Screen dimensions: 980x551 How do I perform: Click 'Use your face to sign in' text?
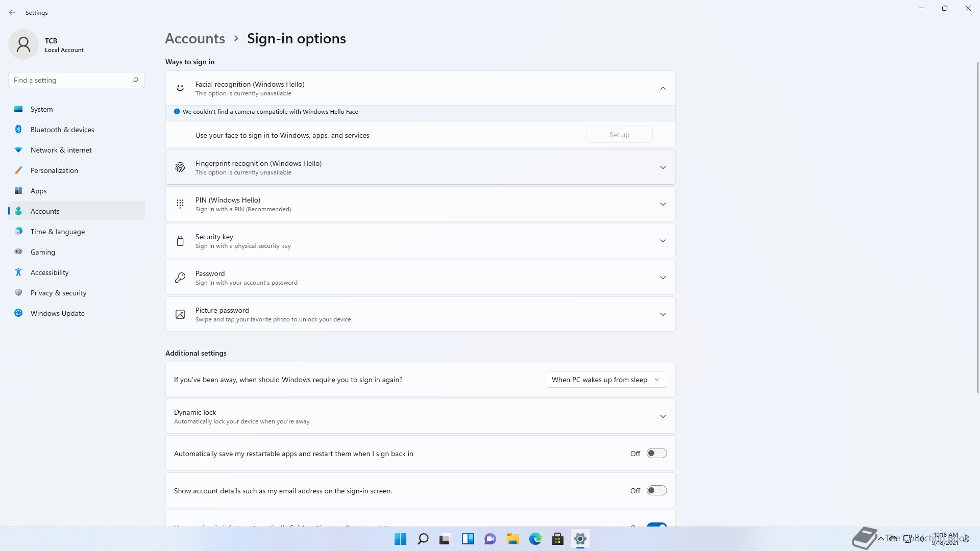(282, 135)
